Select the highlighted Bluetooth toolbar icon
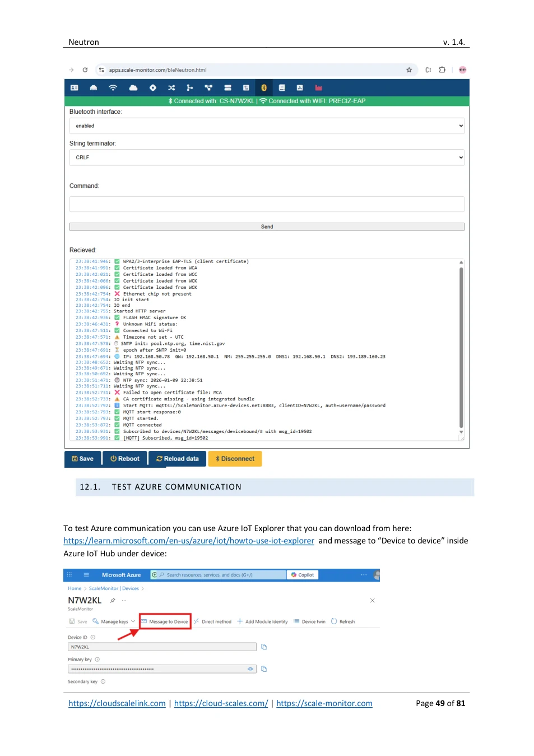 coord(264,87)
